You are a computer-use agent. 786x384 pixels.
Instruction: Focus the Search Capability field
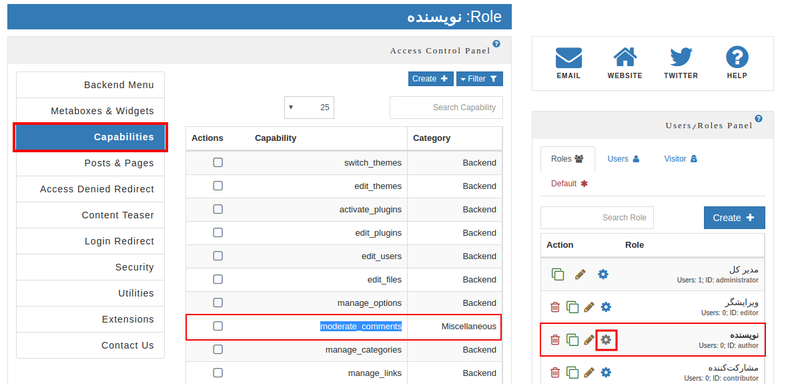click(446, 107)
